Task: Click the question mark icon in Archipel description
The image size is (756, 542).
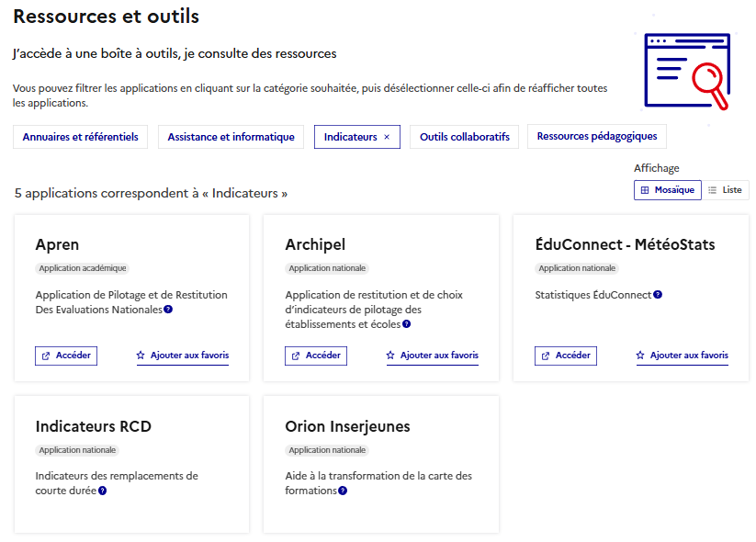Action: 405,324
